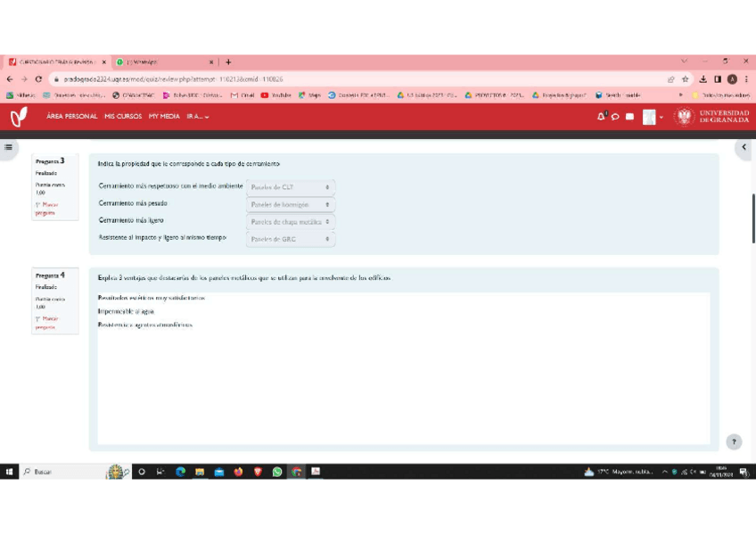The height and width of the screenshot is (534, 756).
Task: Bookmark this page with the star icon
Action: (x=685, y=79)
